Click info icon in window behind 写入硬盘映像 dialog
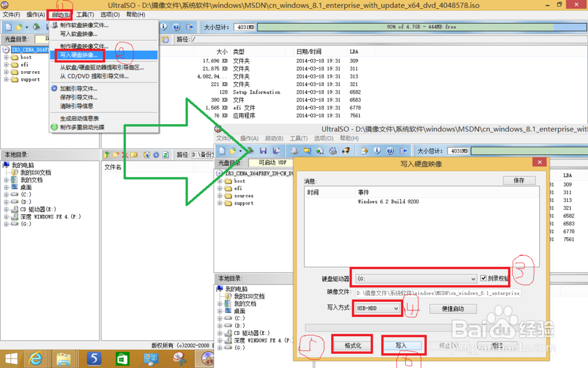 377,151
